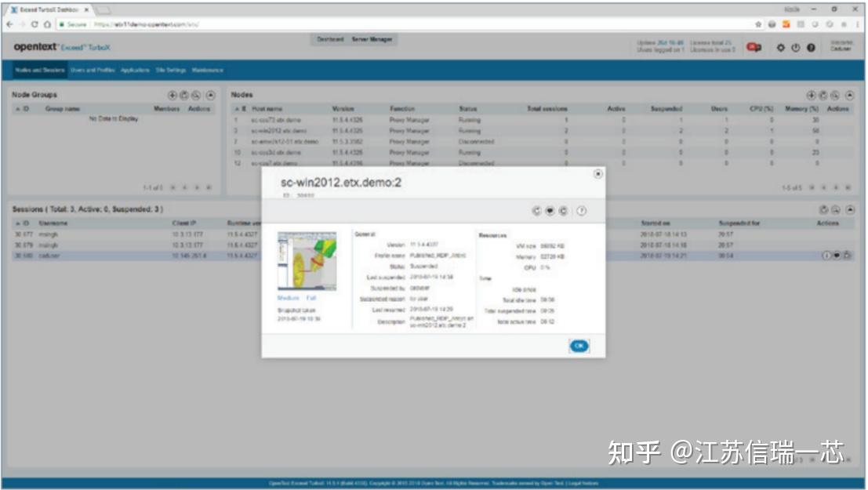Click the eye icon in the session dialog toolbar
The height and width of the screenshot is (490, 868).
click(550, 211)
